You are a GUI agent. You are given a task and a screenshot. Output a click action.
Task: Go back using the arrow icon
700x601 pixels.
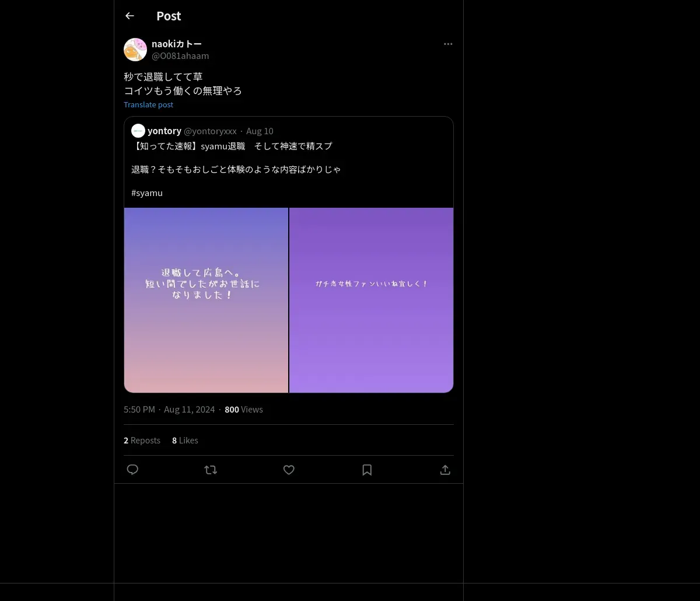coord(129,16)
